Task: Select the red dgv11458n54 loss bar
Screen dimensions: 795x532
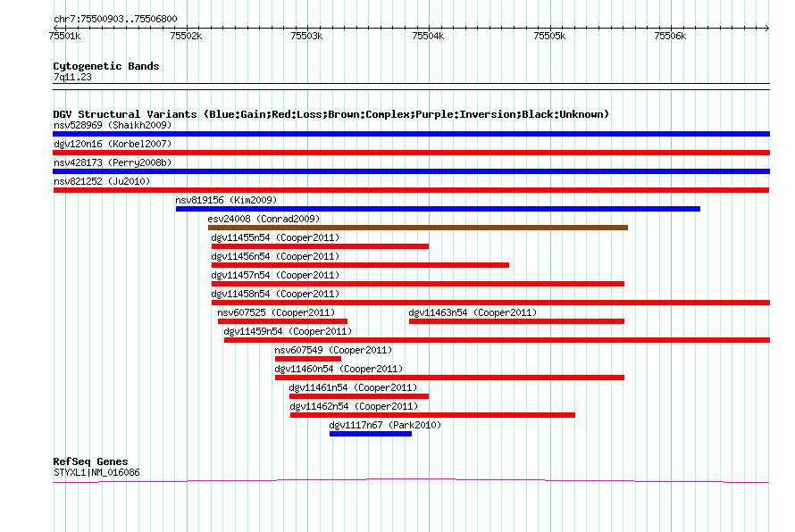Action: pyautogui.click(x=490, y=303)
